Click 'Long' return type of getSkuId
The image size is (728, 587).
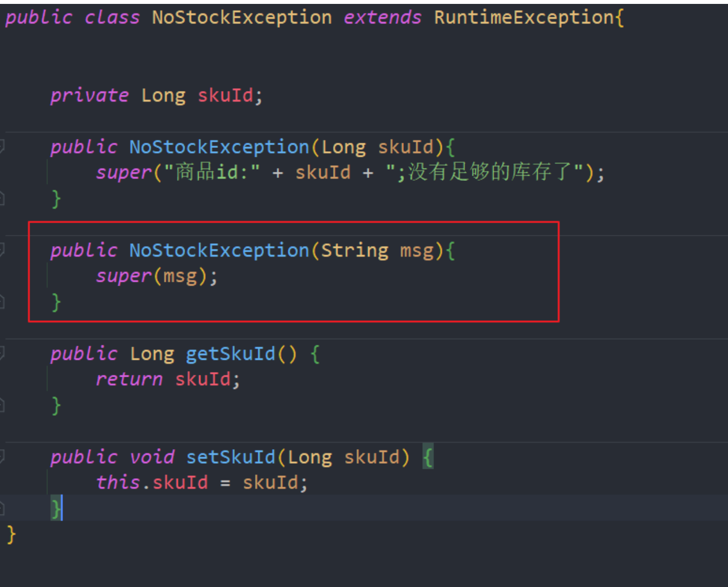(152, 354)
